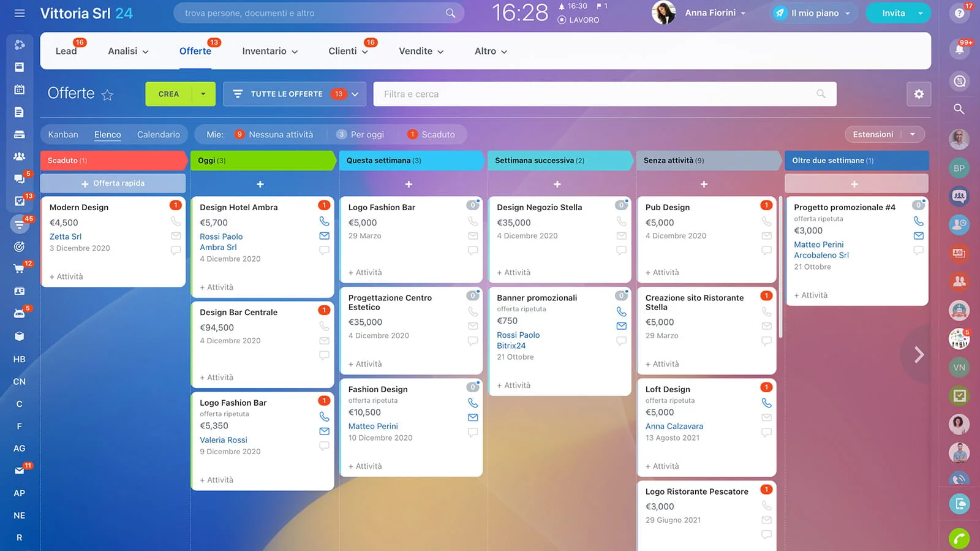Open the CRM sidebar icon with badge 45

[x=20, y=224]
